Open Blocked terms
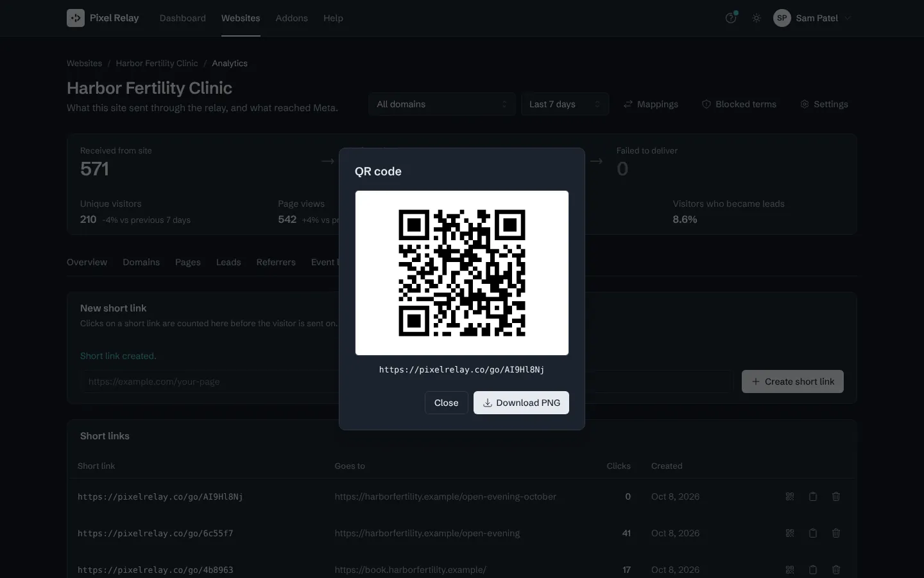 tap(739, 104)
